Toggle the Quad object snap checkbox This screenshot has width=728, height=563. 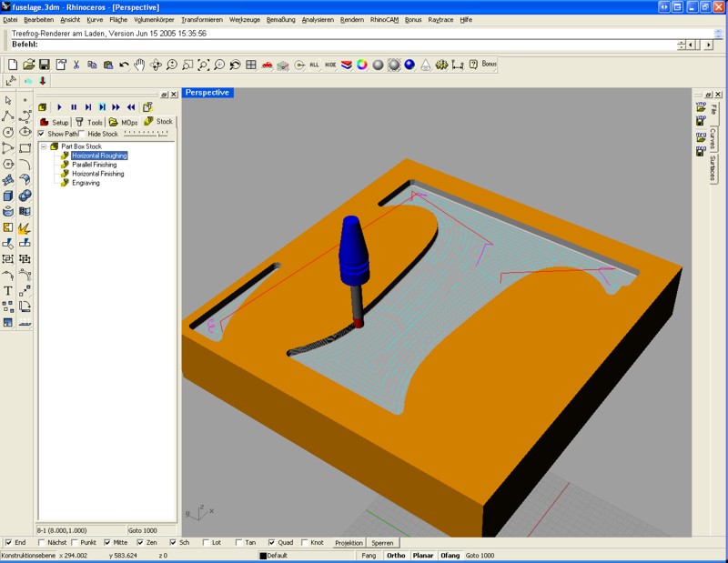point(272,542)
